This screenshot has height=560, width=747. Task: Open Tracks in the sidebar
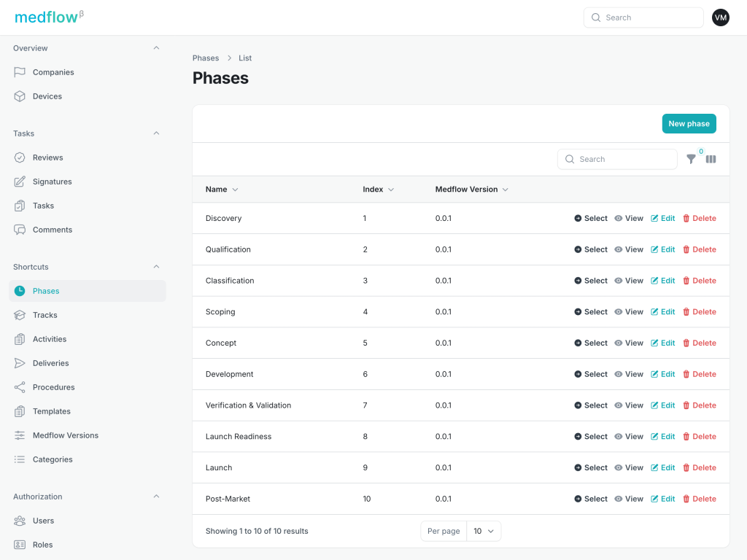click(45, 315)
